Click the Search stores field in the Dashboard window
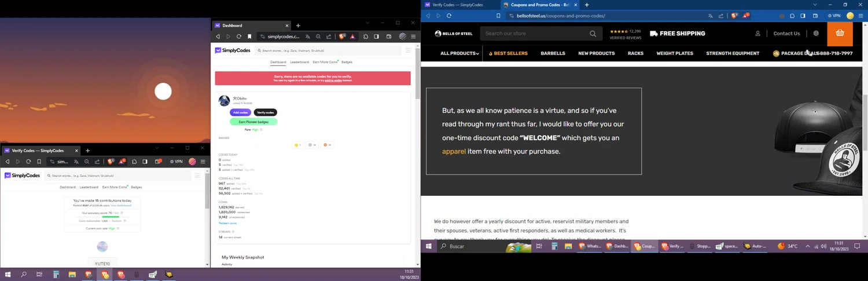868x281 pixels. (329, 50)
